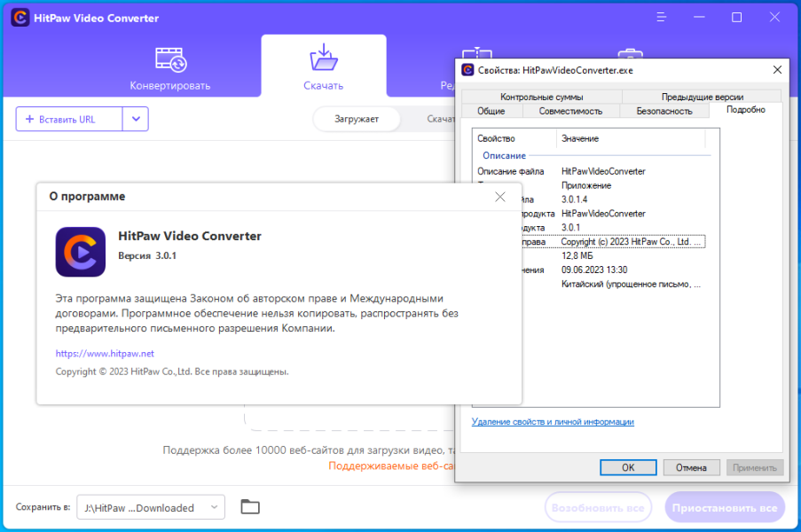
Task: Switch to Общие tab
Action: click(x=491, y=111)
